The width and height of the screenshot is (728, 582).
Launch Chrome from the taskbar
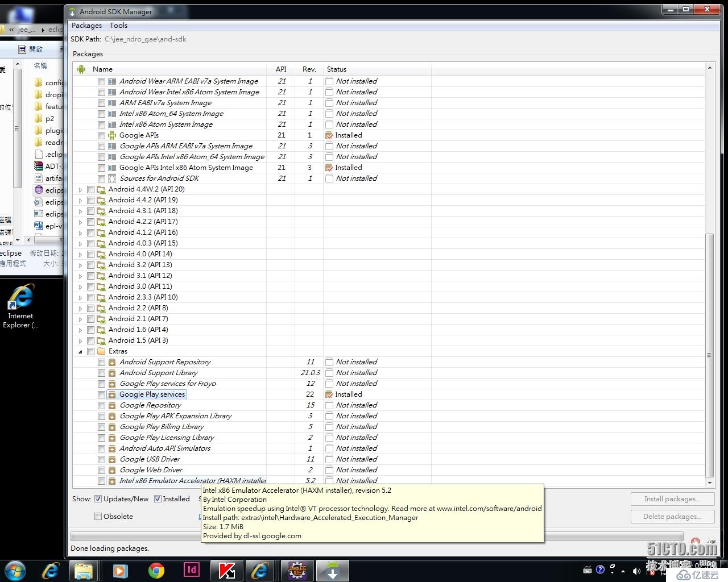click(156, 570)
